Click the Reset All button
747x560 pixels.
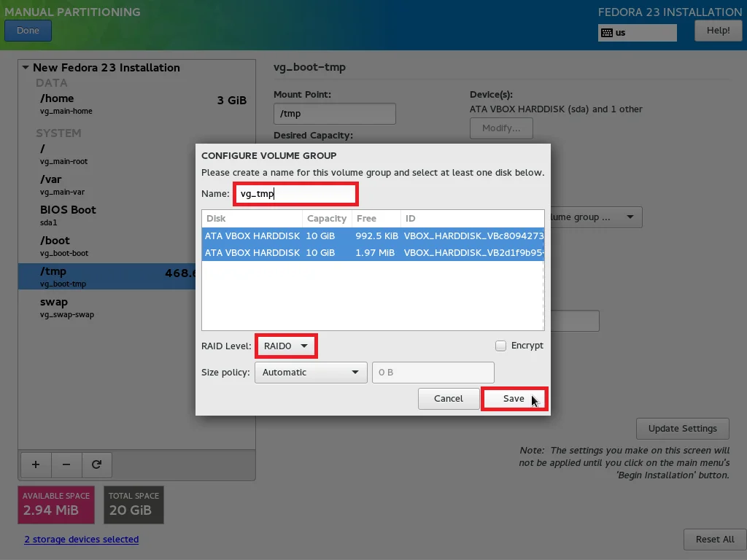(x=715, y=539)
